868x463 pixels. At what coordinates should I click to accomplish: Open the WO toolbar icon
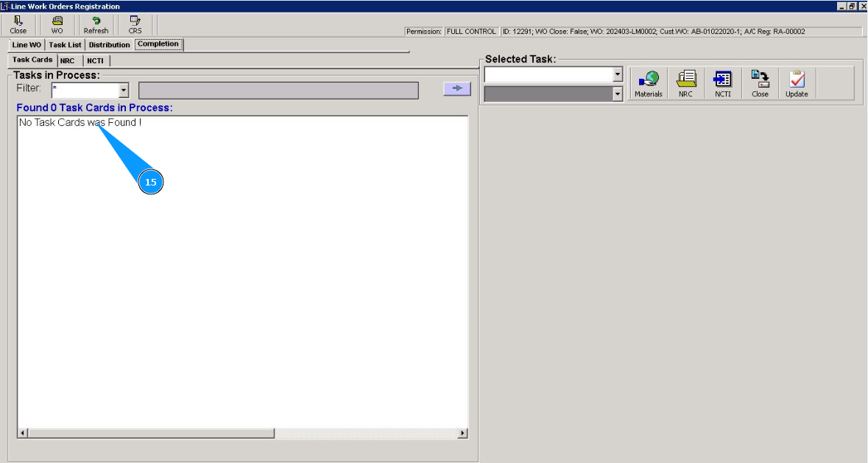57,25
